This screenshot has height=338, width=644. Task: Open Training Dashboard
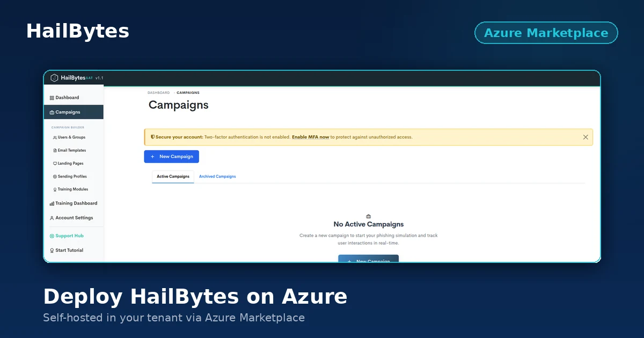tap(74, 203)
